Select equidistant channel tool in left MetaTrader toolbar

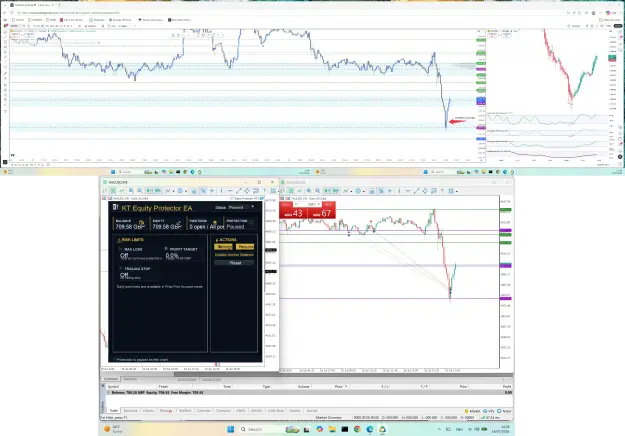coord(247,191)
